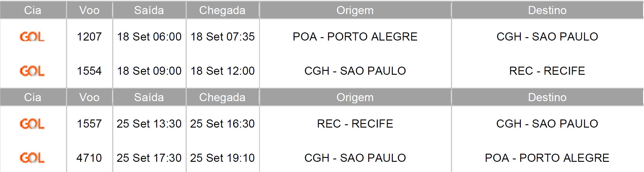Click destination POA - PORTO ALEGRE cell
Screen dimensions: 644x172
click(x=547, y=158)
